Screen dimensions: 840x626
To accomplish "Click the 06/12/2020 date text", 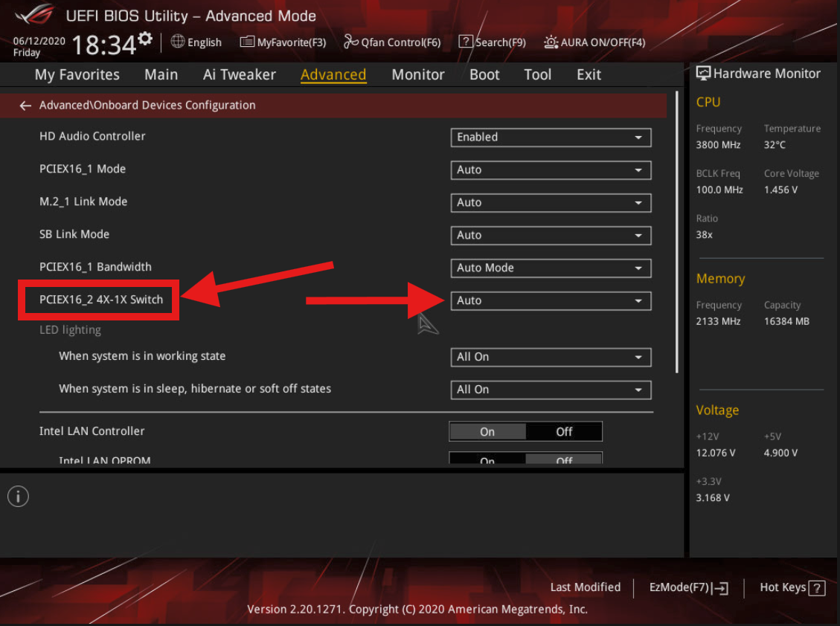I will coord(39,41).
